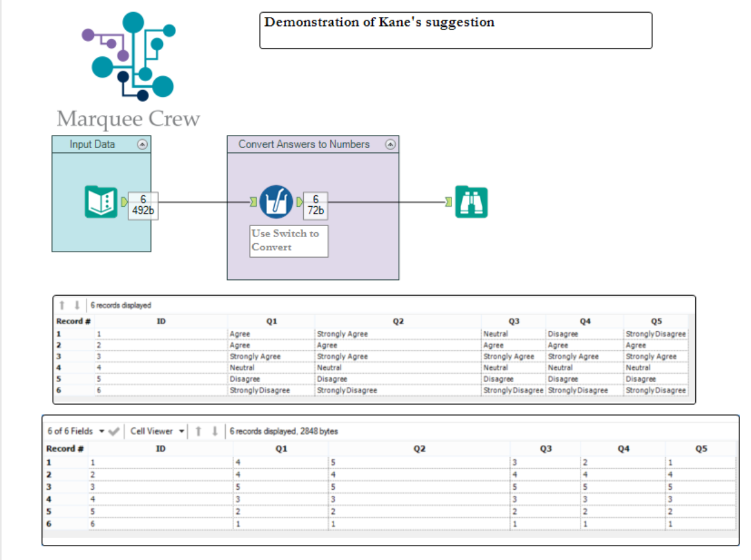Select record 6 row header in upper table
Screen dimensions: 751x560
point(74,391)
